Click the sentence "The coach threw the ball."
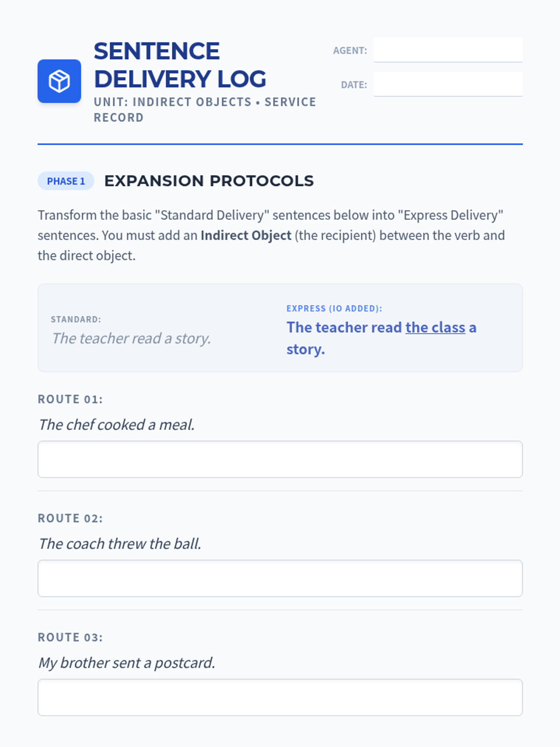Image resolution: width=560 pixels, height=747 pixels. (120, 543)
